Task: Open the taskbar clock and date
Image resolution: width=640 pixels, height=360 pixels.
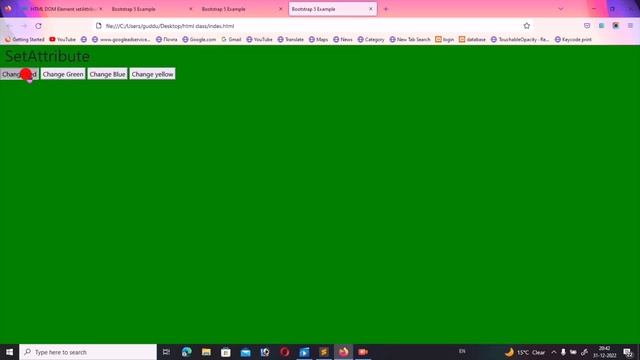Action: tap(604, 352)
